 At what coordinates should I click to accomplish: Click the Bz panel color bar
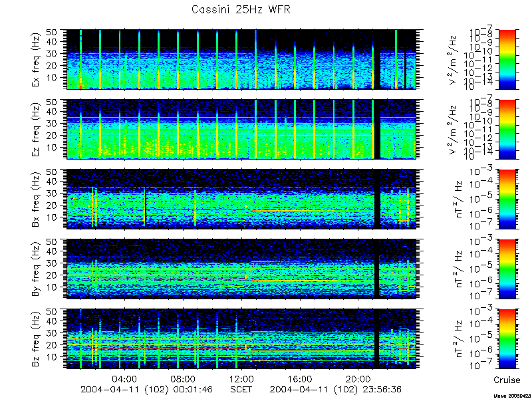507,338
